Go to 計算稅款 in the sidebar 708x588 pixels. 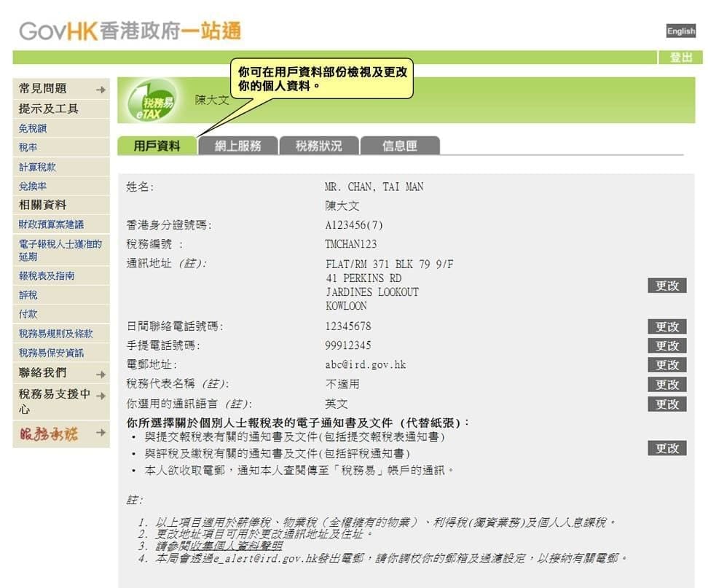click(x=37, y=167)
